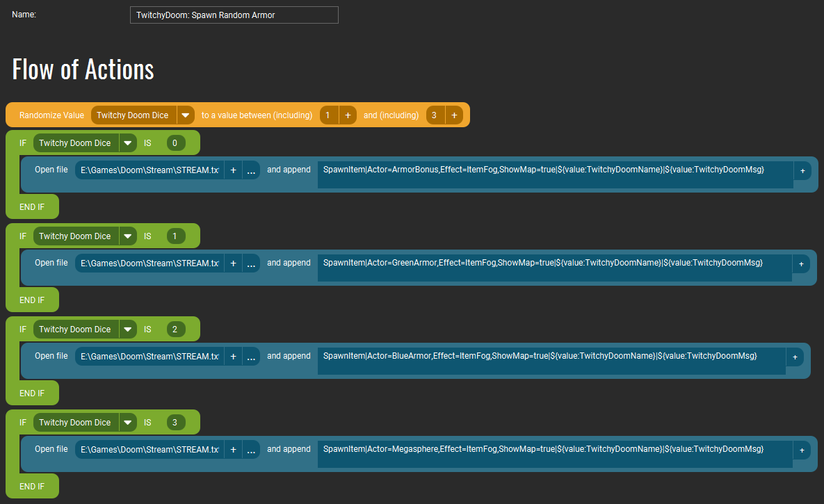Click plus next to path in BlueArmor row
The height and width of the screenshot is (504, 824).
(x=234, y=356)
